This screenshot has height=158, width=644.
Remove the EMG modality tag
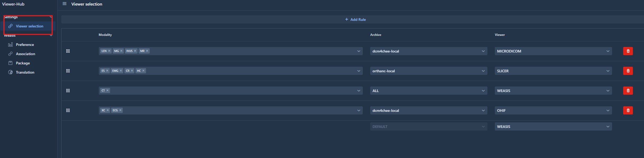(x=121, y=71)
